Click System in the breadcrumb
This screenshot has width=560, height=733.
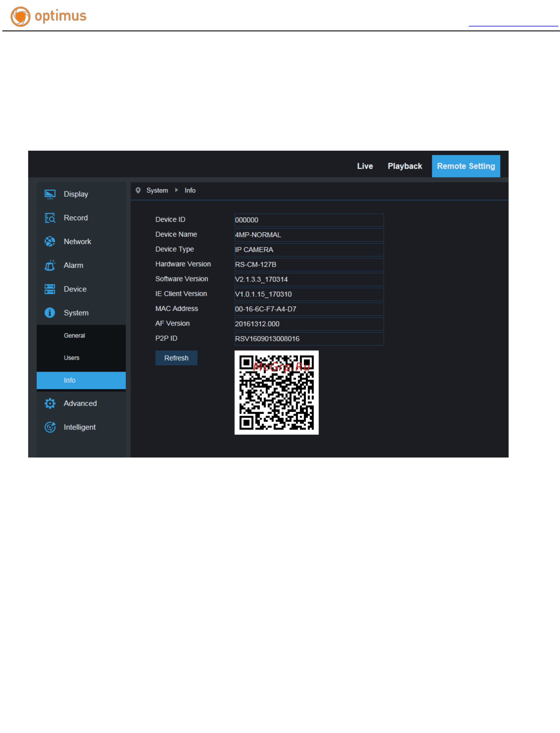(157, 190)
